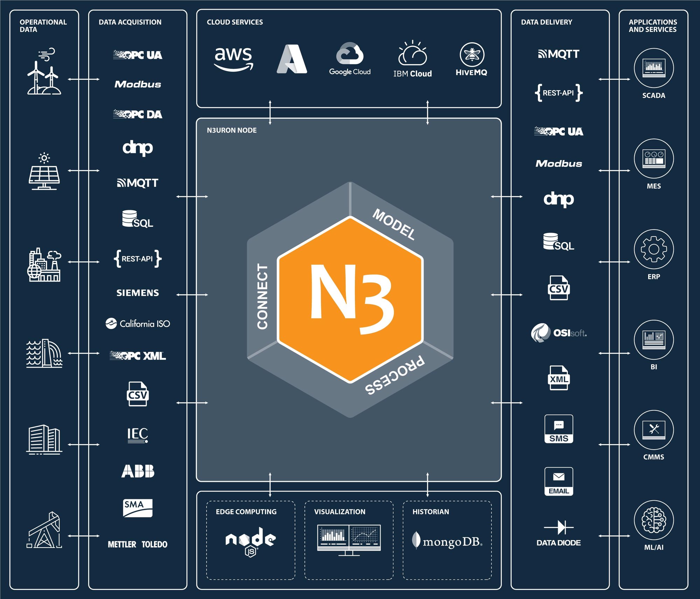The width and height of the screenshot is (700, 599).
Task: Select the dnp logo under Data Acquisition
Action: 138,148
